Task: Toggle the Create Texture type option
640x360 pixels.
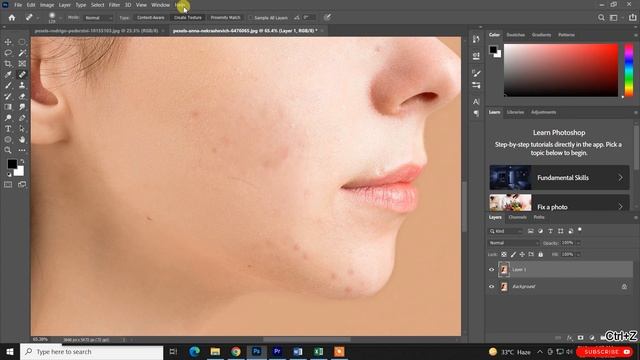Action: (188, 18)
